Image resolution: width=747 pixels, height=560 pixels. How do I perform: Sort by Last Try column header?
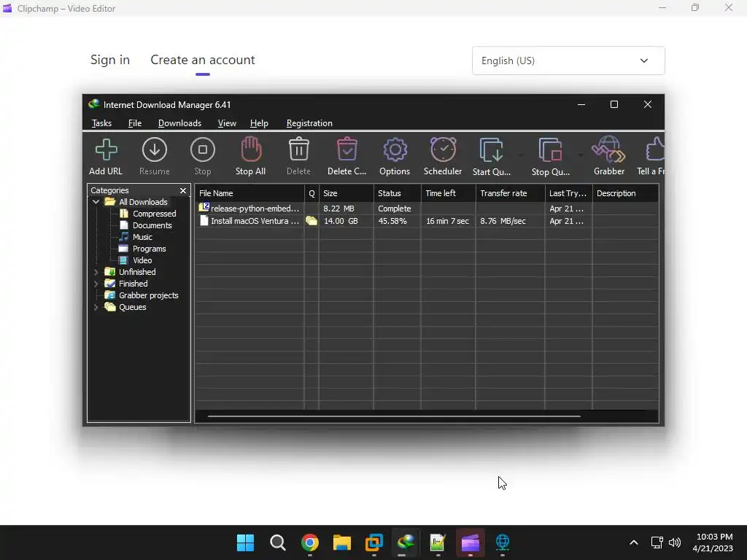click(568, 193)
